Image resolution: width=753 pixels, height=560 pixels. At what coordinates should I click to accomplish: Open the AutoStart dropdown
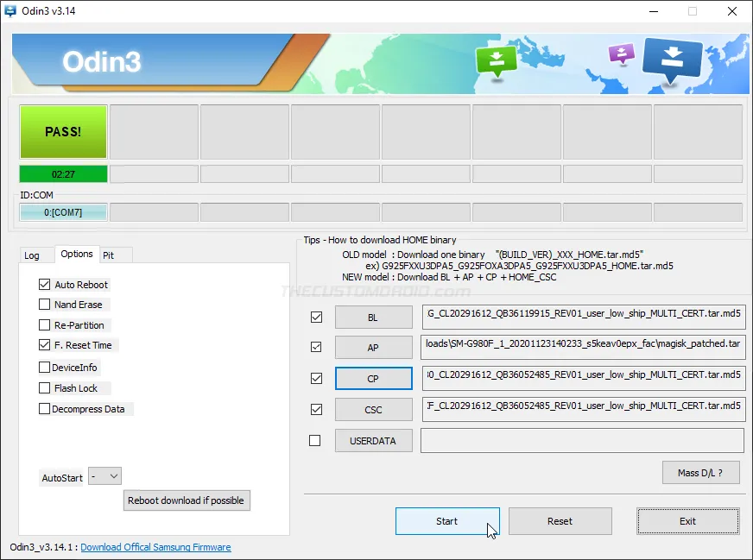[x=104, y=475]
